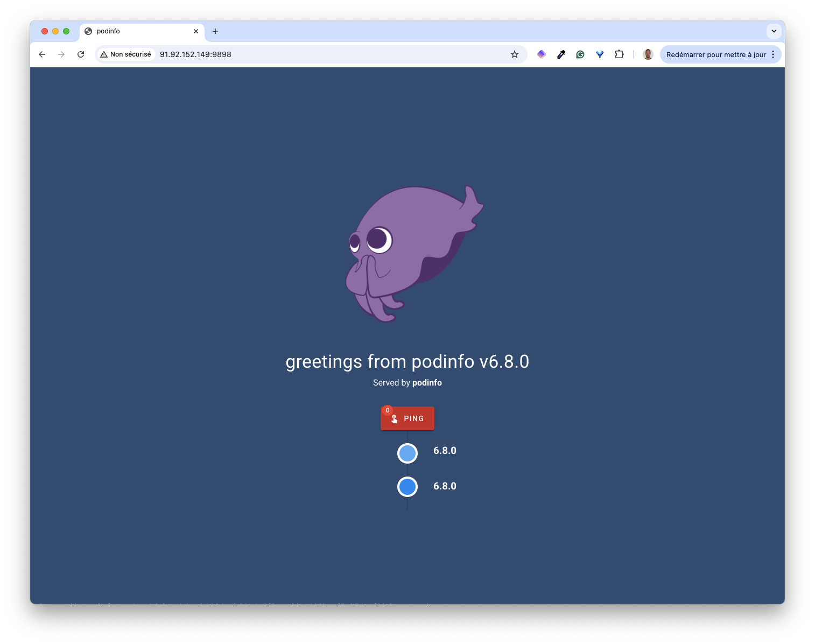Viewport: 815px width, 644px height.
Task: Open the Chrome profile avatar
Action: tap(648, 54)
